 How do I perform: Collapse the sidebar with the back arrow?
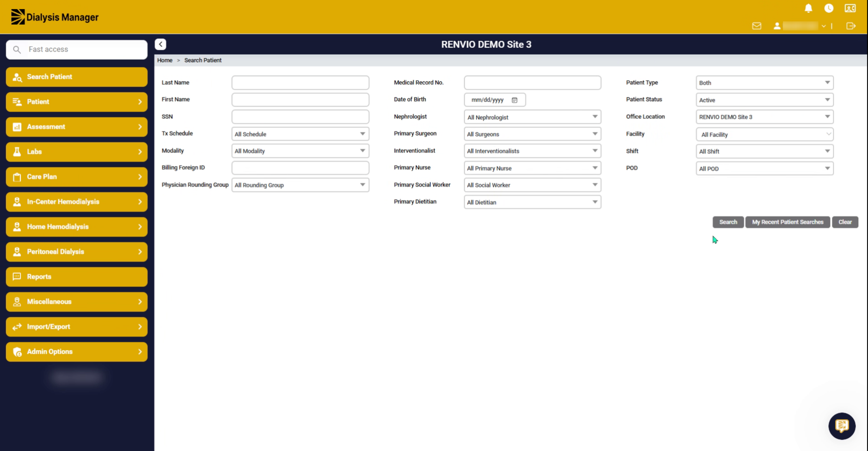click(x=161, y=44)
